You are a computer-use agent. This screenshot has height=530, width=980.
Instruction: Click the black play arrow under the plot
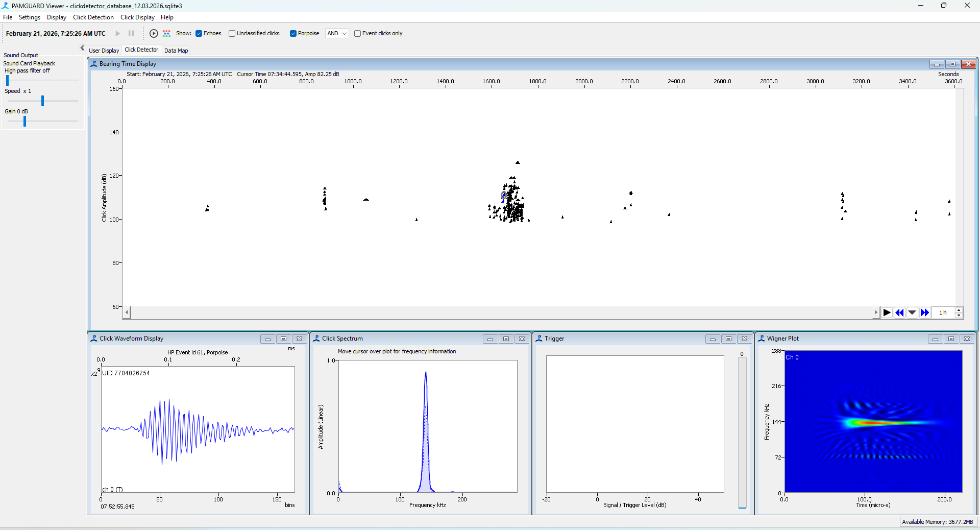[887, 312]
